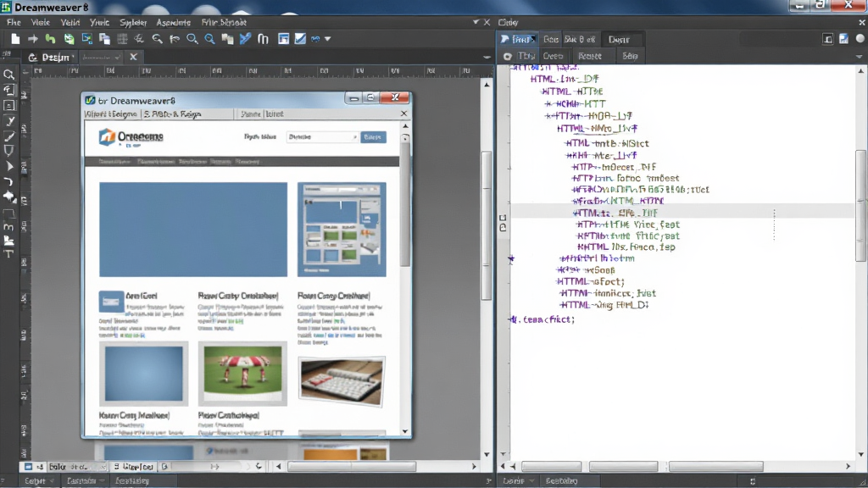
Task: Open the first menu in the menu bar
Action: pos(14,22)
